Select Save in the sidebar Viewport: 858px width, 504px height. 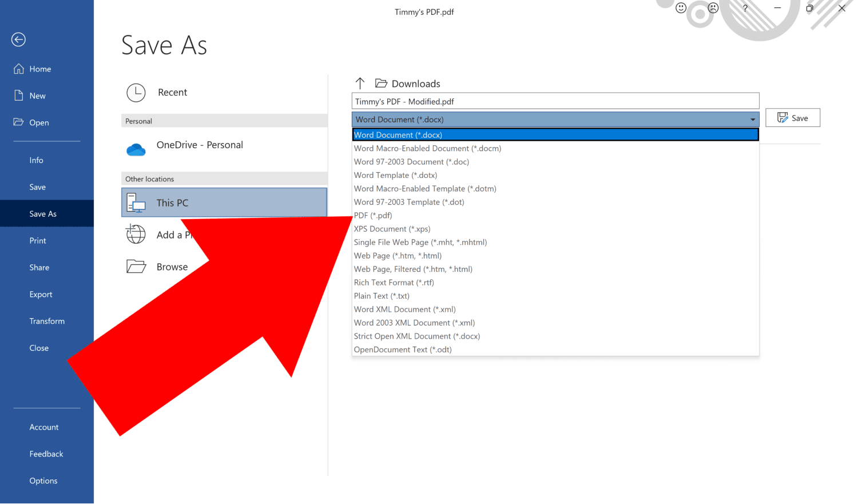(x=38, y=187)
